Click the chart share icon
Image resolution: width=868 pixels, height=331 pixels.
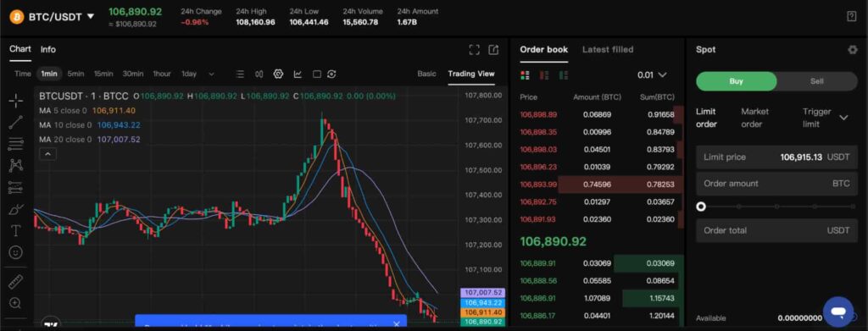point(493,50)
